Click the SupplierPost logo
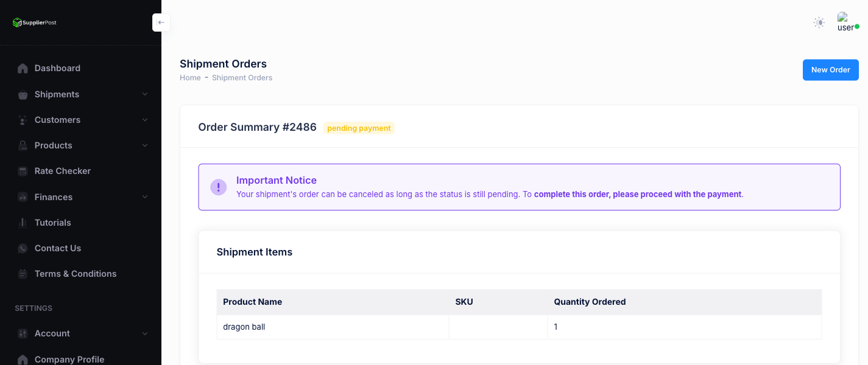 [34, 23]
